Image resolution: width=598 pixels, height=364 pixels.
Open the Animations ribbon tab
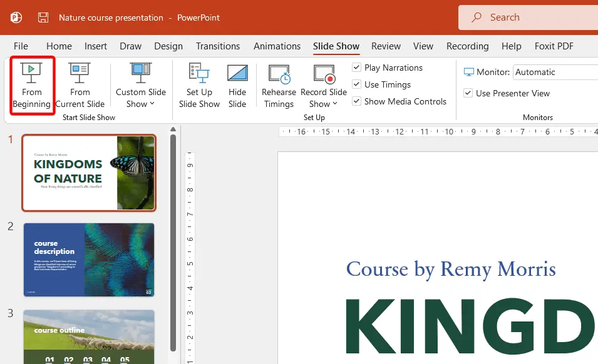coord(277,46)
